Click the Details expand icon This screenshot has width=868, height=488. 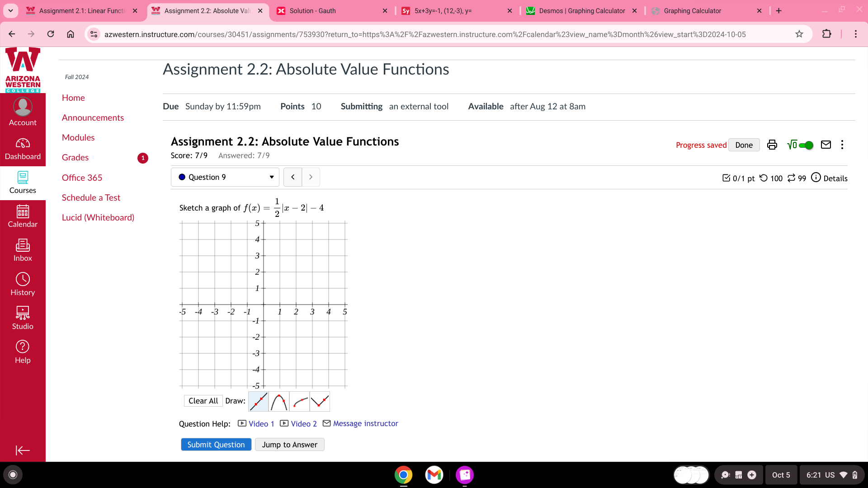pyautogui.click(x=816, y=178)
